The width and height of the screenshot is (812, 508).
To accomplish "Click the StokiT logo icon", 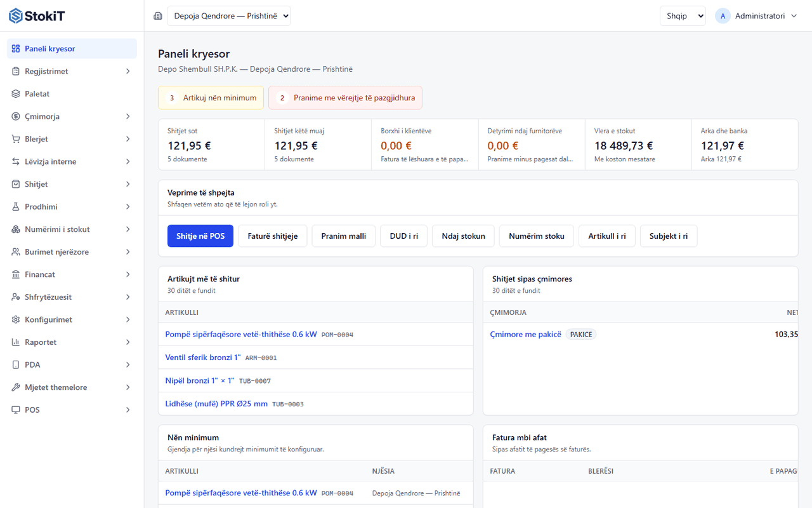I will pos(16,16).
